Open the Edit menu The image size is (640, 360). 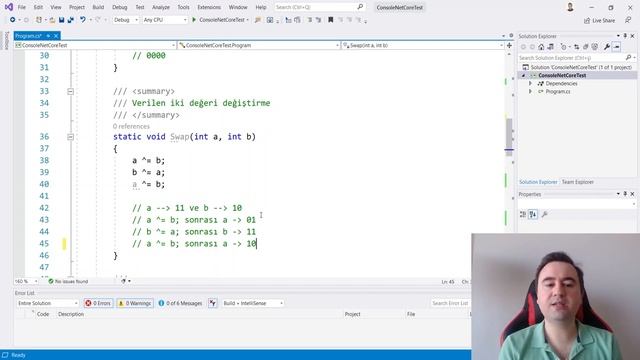[38, 7]
